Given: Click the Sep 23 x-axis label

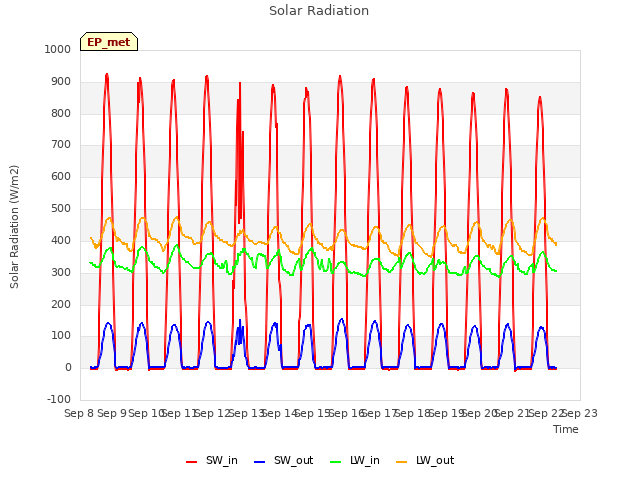Looking at the screenshot, I should point(579,413).
